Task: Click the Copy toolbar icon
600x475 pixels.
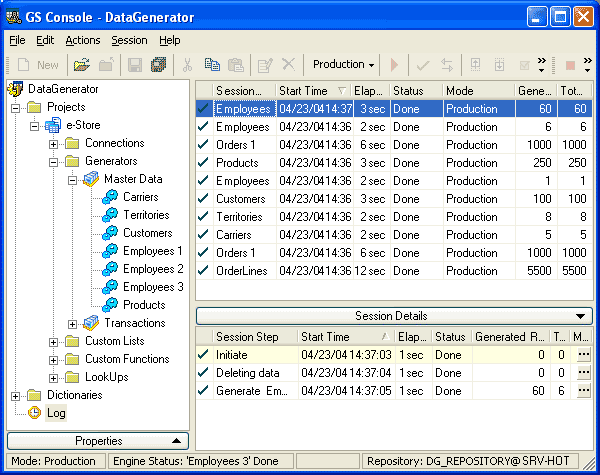Action: pyautogui.click(x=211, y=65)
